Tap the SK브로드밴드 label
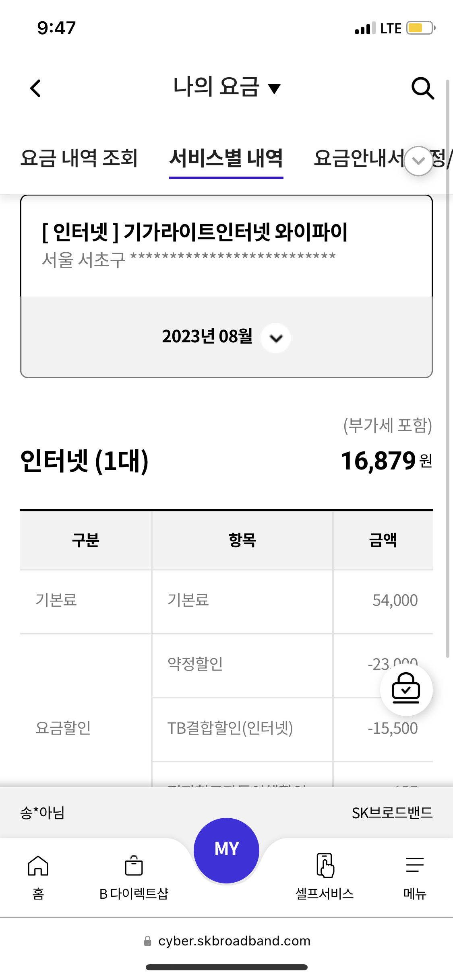Image resolution: width=453 pixels, height=980 pixels. pyautogui.click(x=392, y=813)
